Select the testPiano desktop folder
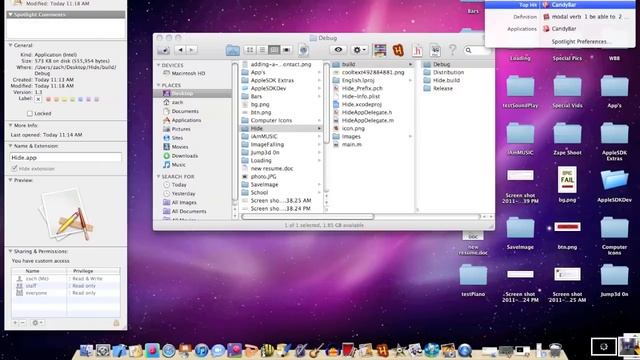This screenshot has width=640, height=360. pos(473,280)
